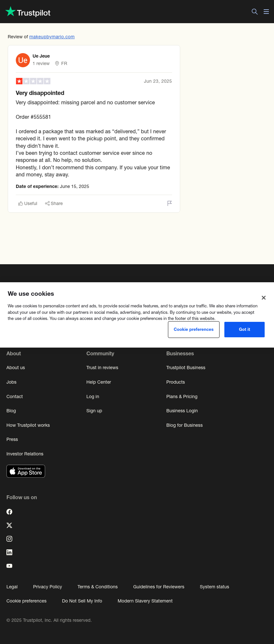This screenshot has width=274, height=644.
Task: Flag this review with the flag icon
Action: tap(170, 203)
